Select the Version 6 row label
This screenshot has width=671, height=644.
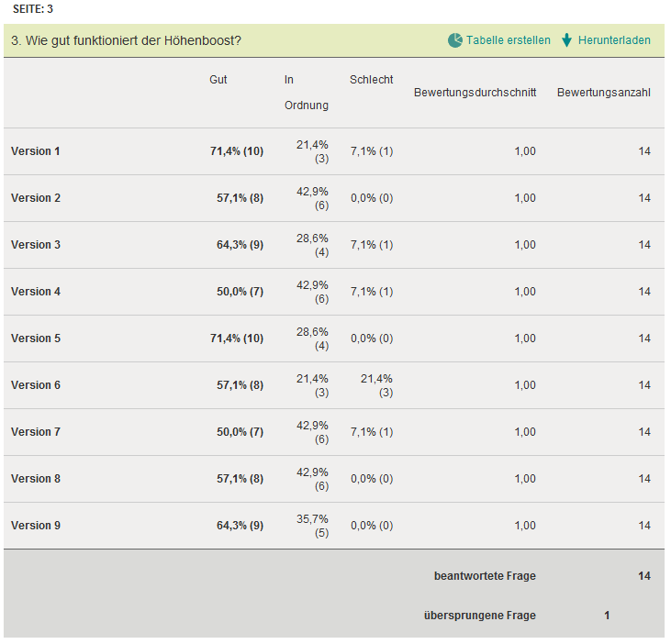pyautogui.click(x=36, y=385)
